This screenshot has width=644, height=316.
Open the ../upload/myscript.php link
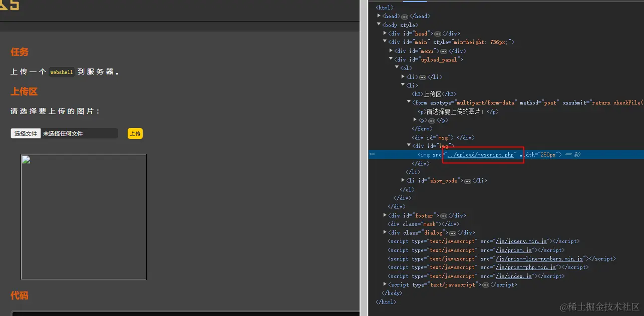pyautogui.click(x=481, y=155)
